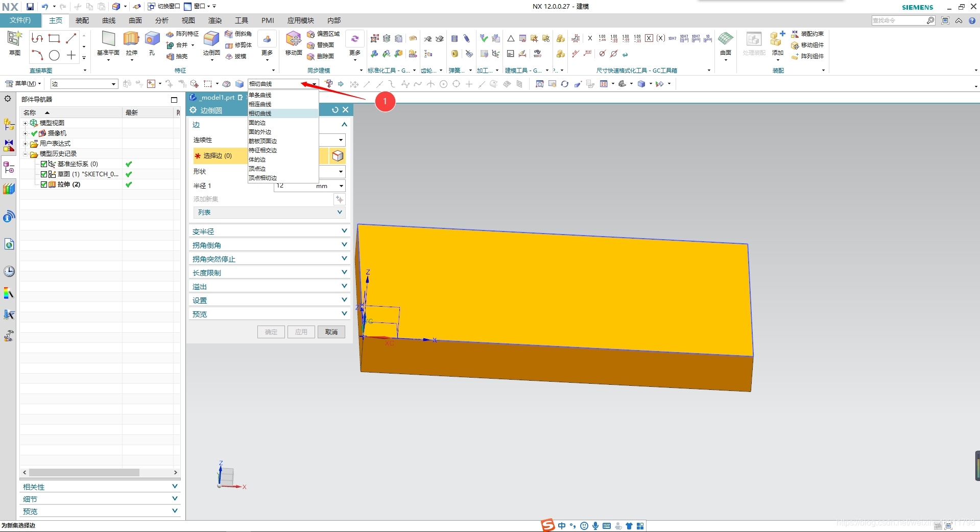
Task: Click the save icon in title bar
Action: coord(30,7)
